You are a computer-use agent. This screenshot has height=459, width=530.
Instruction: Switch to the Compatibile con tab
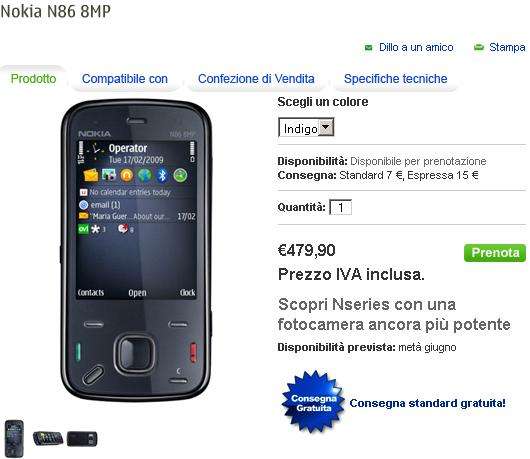point(125,79)
